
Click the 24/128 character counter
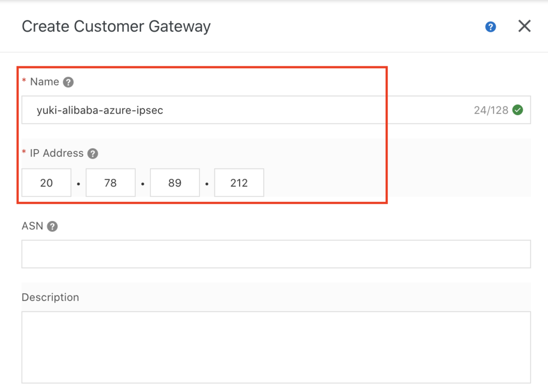click(490, 110)
